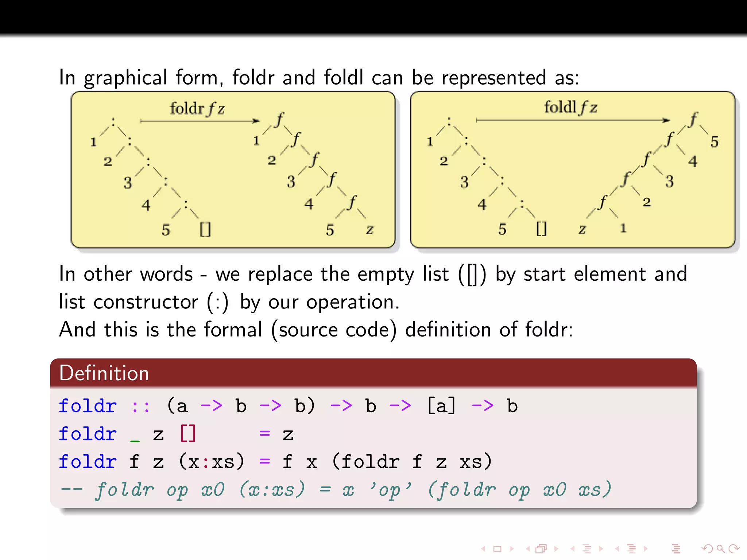Click the 'z' leaf in the foldr result tree
Viewport: 747px width, 560px height.
point(370,229)
